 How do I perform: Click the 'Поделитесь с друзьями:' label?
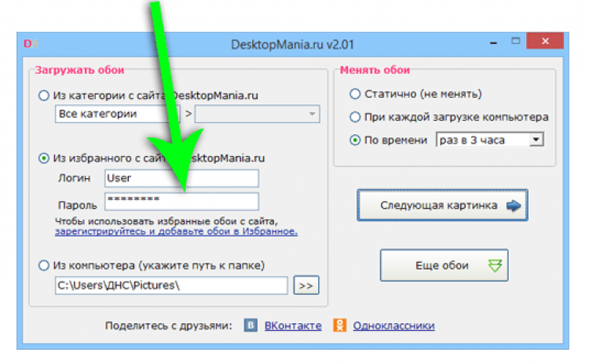(x=168, y=326)
